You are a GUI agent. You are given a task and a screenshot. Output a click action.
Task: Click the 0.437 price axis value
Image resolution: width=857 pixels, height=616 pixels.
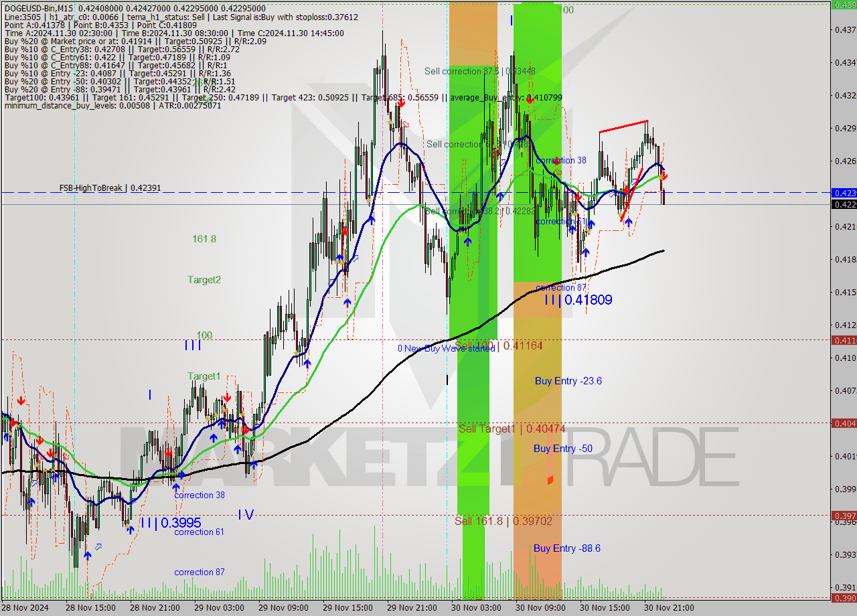pos(844,29)
